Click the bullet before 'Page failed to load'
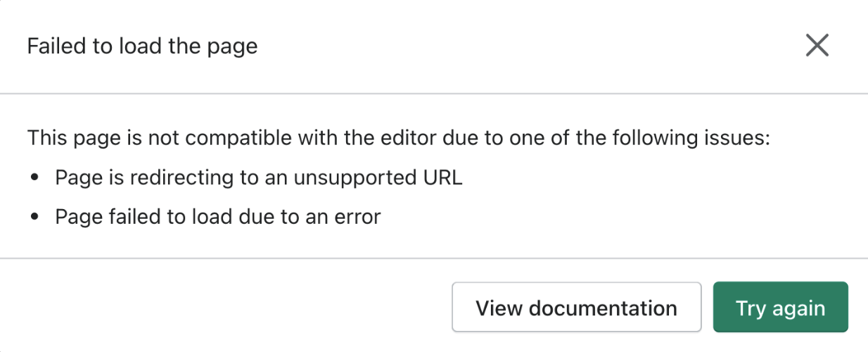This screenshot has width=868, height=352. point(35,218)
